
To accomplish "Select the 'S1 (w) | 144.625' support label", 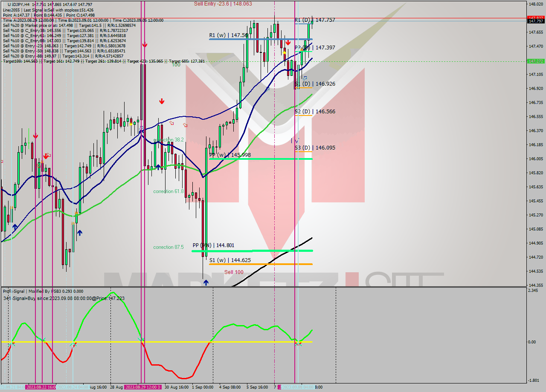I will 230,260.
